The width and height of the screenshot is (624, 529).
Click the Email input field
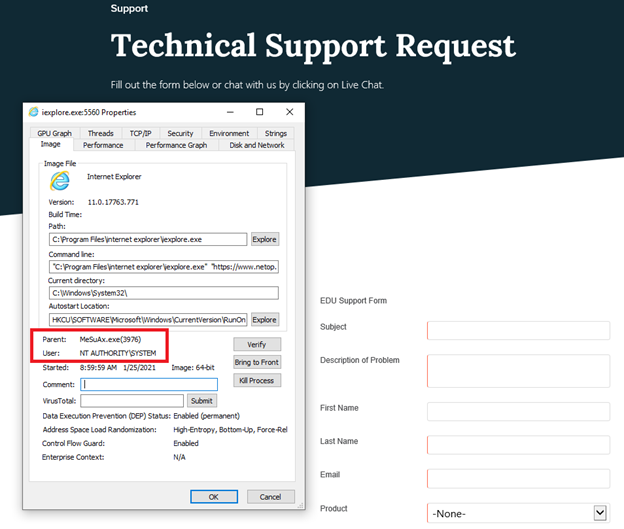coord(518,478)
